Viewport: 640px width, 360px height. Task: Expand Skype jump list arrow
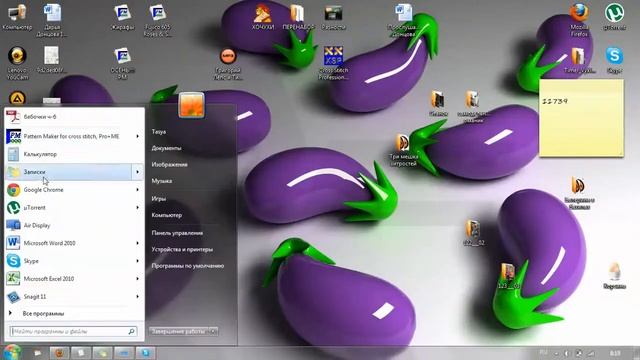tap(138, 261)
